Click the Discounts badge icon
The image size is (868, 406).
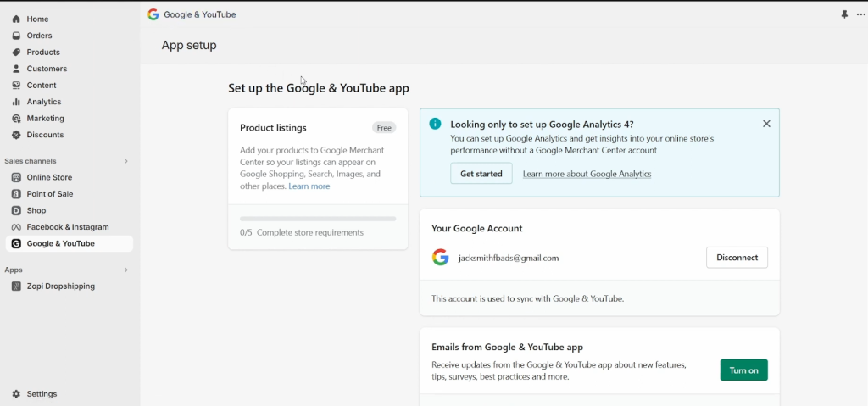coord(16,135)
